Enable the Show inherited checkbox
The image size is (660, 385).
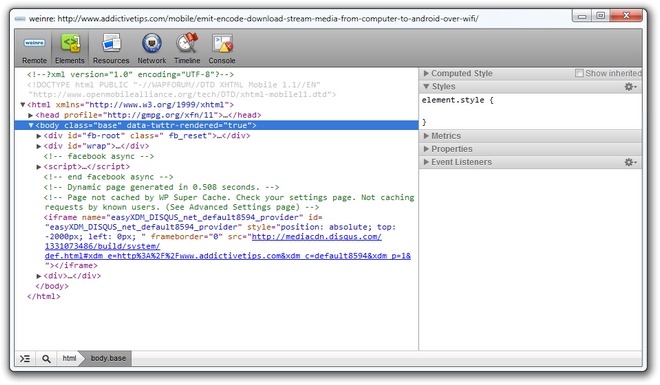(579, 73)
